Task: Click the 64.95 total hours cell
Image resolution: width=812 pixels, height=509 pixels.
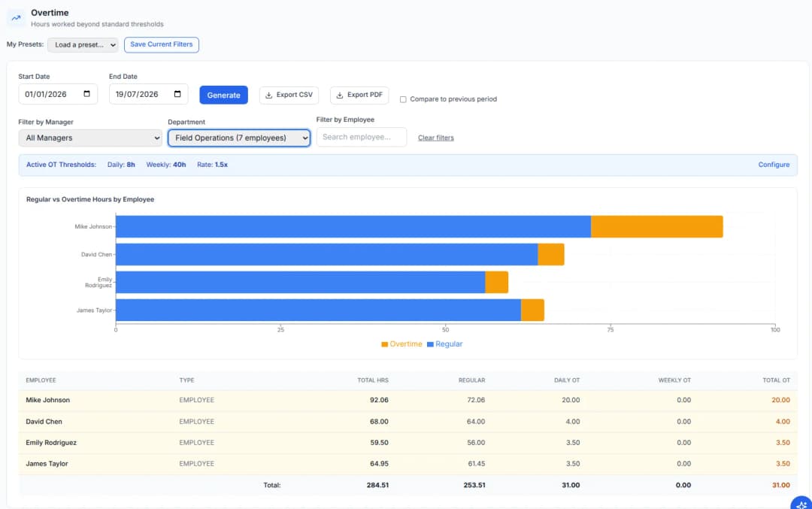Action: [x=379, y=464]
